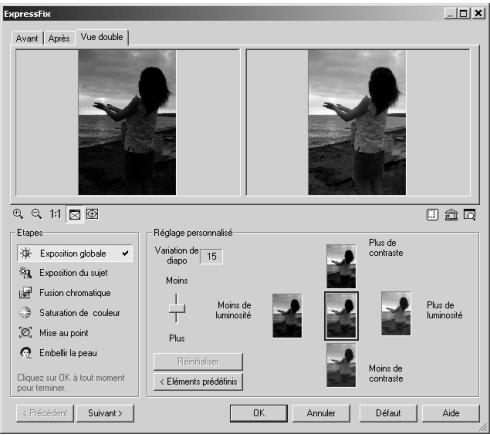Click the building-shaped icon in right toolbar
The image size is (490, 435).
451,215
